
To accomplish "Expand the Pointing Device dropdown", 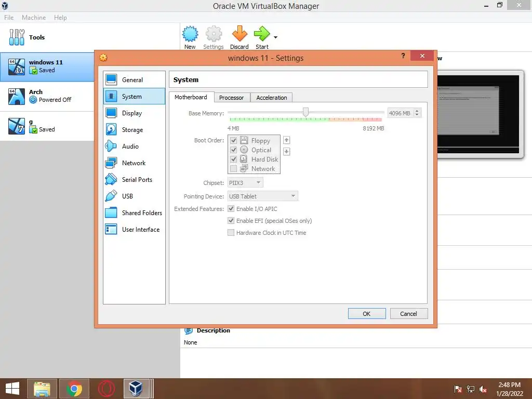I will 262,196.
